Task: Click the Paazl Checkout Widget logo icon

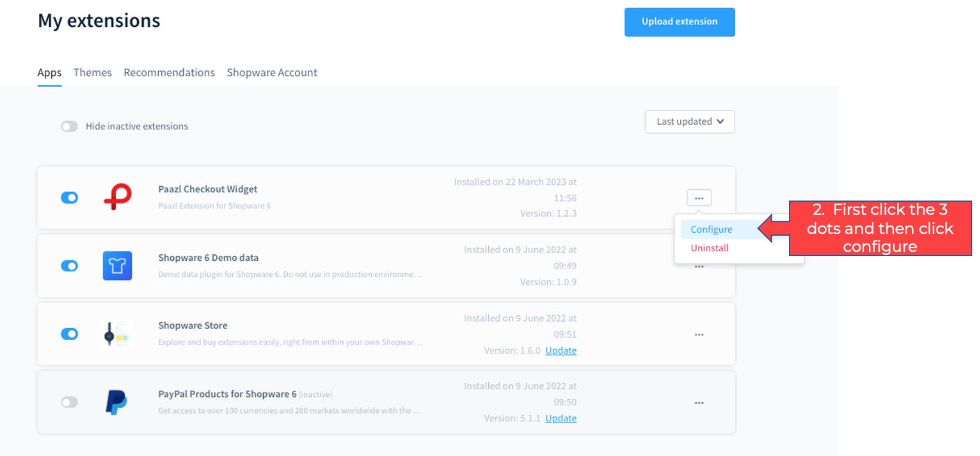Action: (118, 197)
